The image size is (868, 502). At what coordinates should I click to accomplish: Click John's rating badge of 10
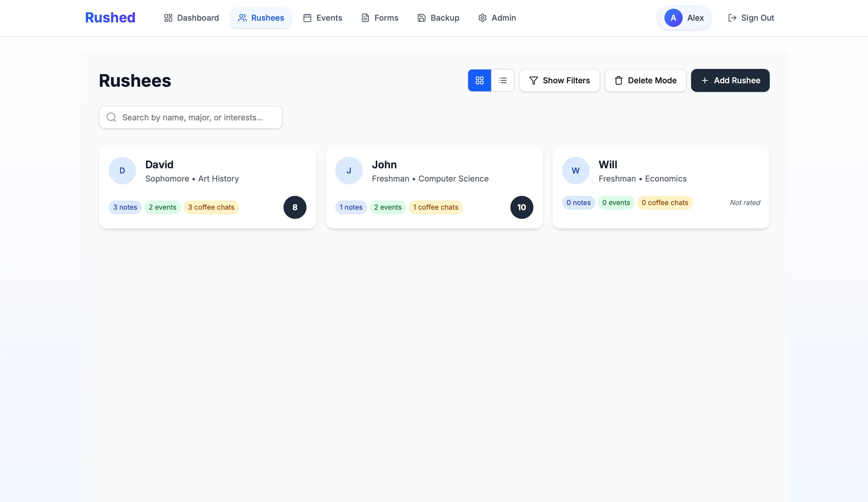coord(522,207)
